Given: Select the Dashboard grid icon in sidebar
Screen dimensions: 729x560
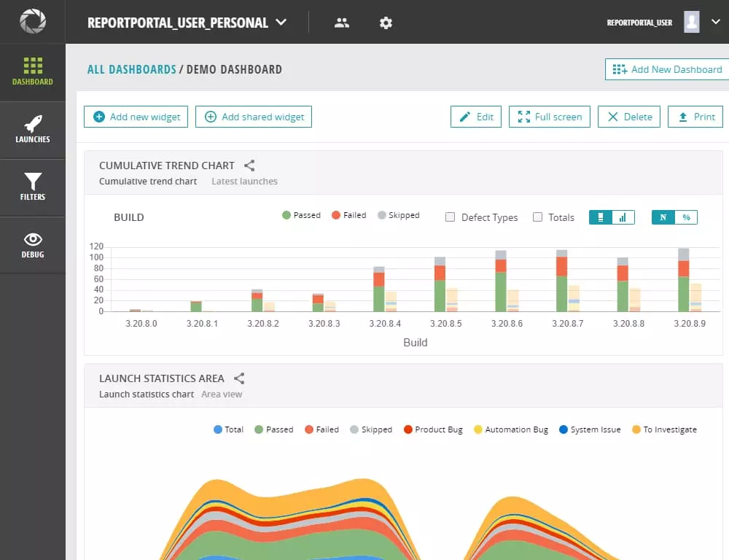Looking at the screenshot, I should pyautogui.click(x=32, y=66).
